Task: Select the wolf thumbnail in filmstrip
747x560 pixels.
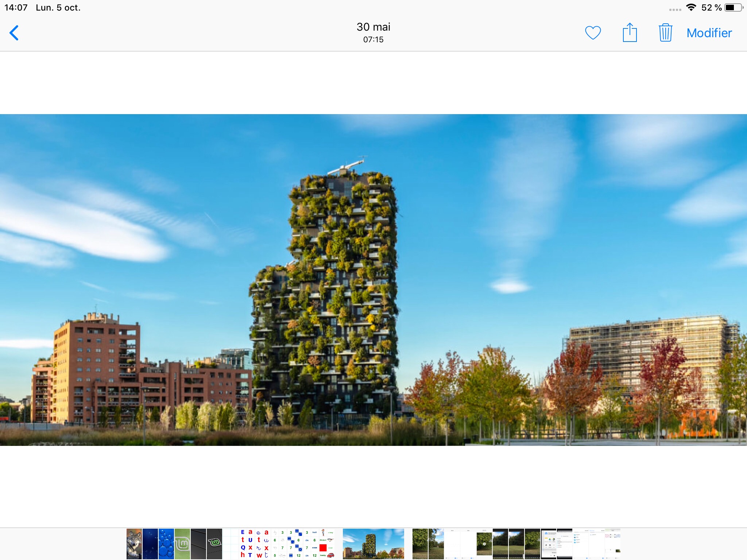Action: (134, 544)
